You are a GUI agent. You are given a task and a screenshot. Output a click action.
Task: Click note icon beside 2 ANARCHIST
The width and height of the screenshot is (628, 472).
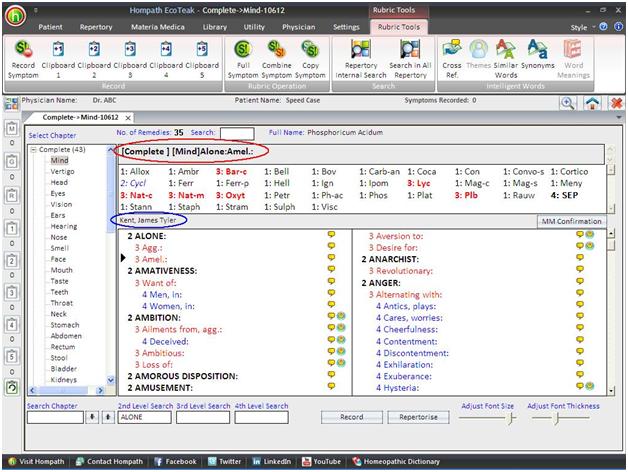(x=580, y=258)
